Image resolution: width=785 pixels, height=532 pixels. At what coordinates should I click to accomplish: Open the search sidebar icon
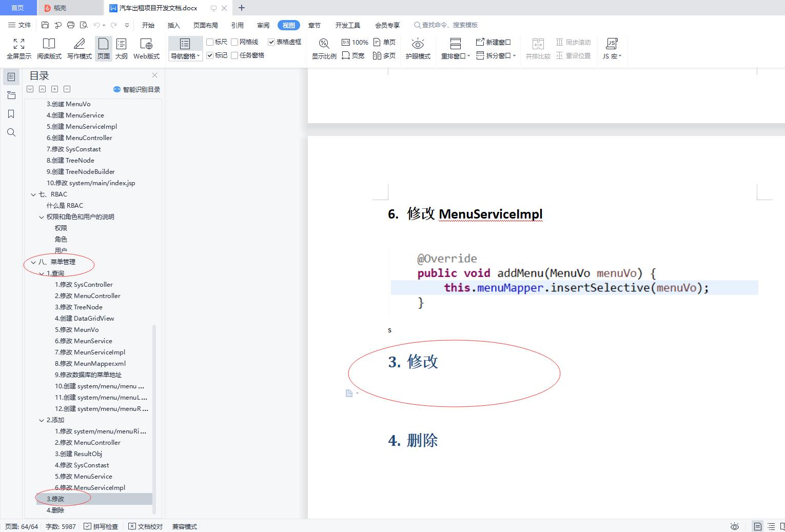coord(11,132)
